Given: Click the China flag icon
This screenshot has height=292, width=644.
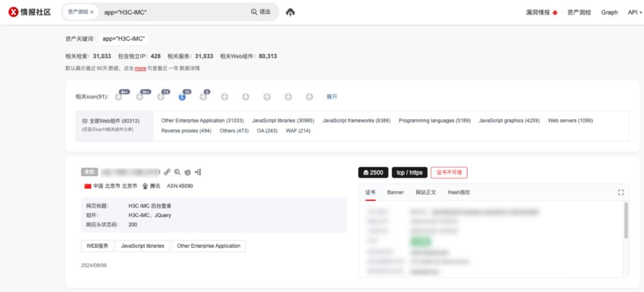Looking at the screenshot, I should 88,186.
